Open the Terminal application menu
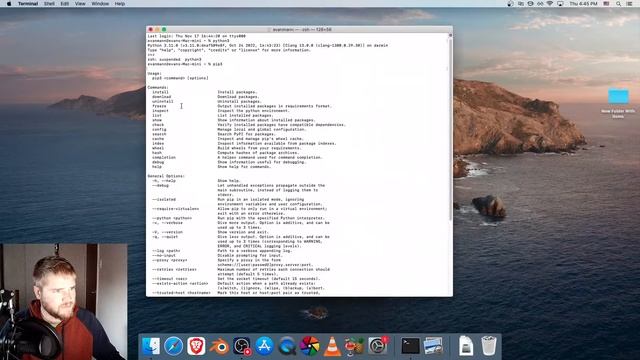This screenshot has height=360, width=640. pos(28,4)
